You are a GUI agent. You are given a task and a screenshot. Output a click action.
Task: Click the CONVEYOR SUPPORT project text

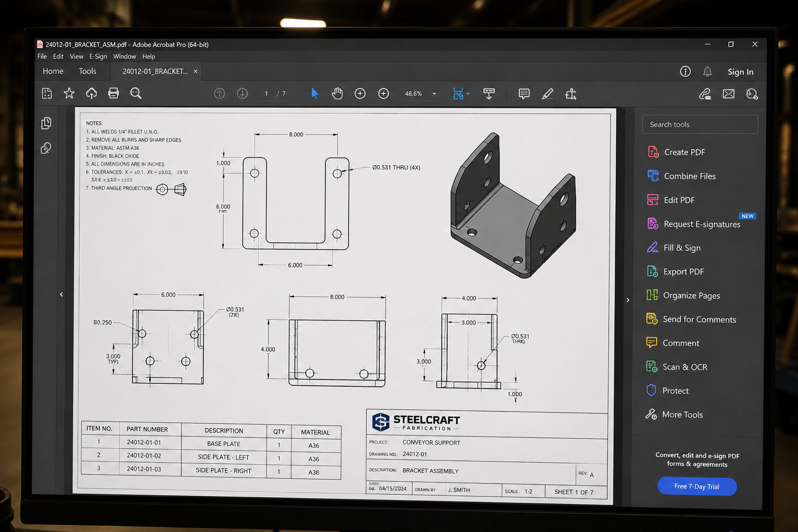(431, 443)
